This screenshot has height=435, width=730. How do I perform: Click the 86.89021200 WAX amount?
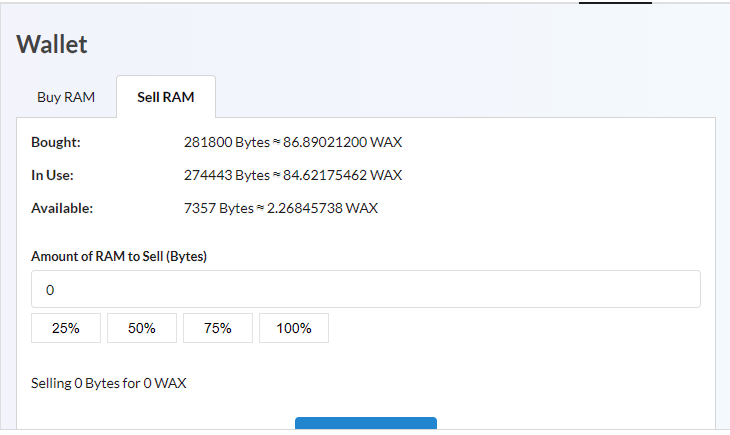coord(342,142)
